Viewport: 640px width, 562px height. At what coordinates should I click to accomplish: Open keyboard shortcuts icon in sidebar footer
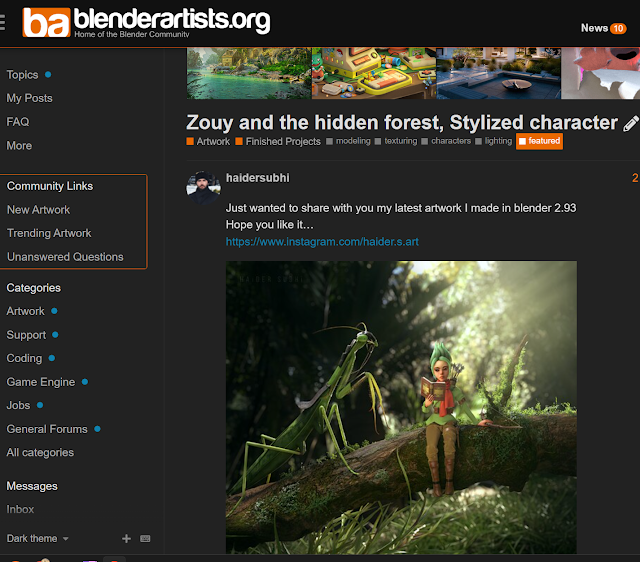click(x=145, y=539)
